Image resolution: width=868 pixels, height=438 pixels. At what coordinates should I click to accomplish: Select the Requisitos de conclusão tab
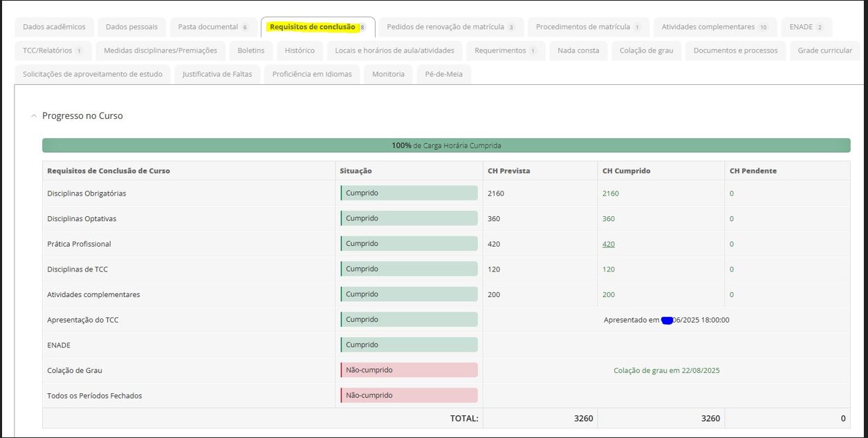pyautogui.click(x=317, y=27)
